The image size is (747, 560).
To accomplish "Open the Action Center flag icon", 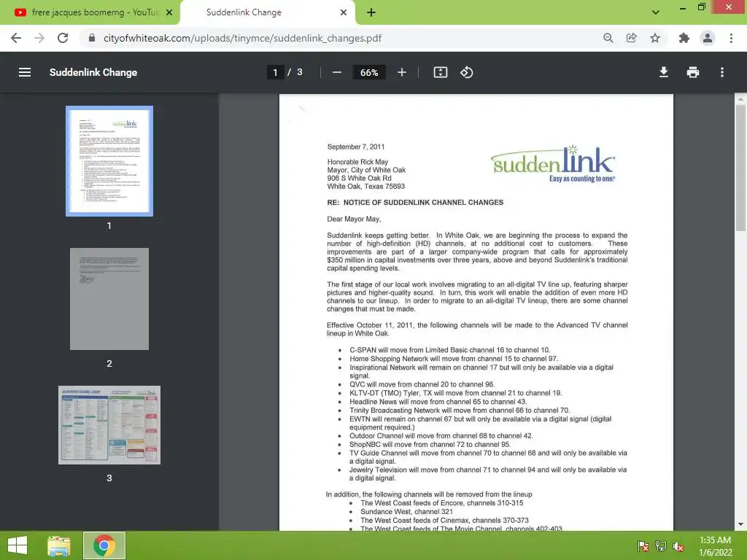I will tap(643, 546).
